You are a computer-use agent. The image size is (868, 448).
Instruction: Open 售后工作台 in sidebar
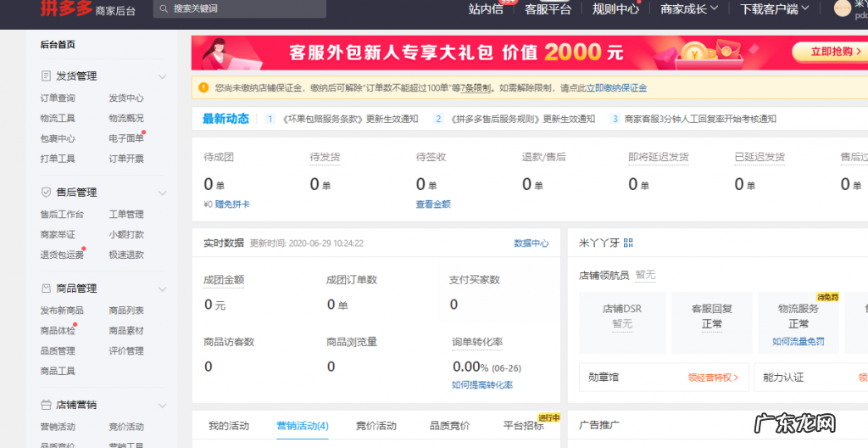(x=62, y=214)
